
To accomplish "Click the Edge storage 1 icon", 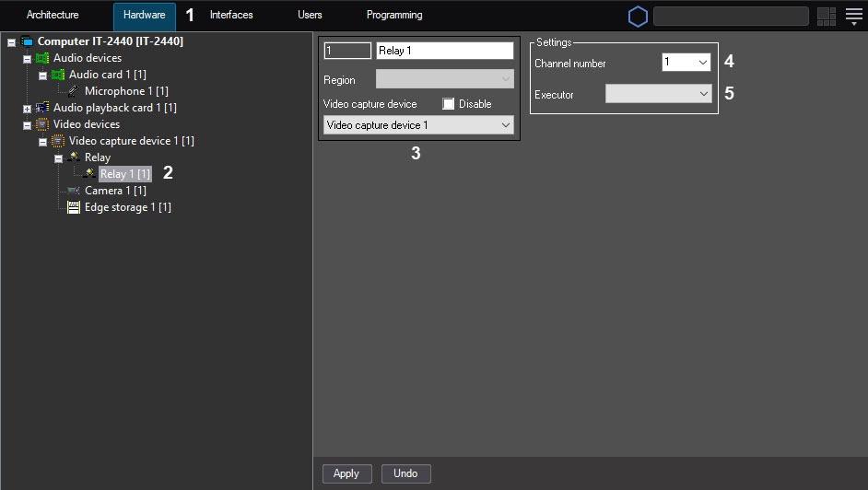I will [x=74, y=207].
